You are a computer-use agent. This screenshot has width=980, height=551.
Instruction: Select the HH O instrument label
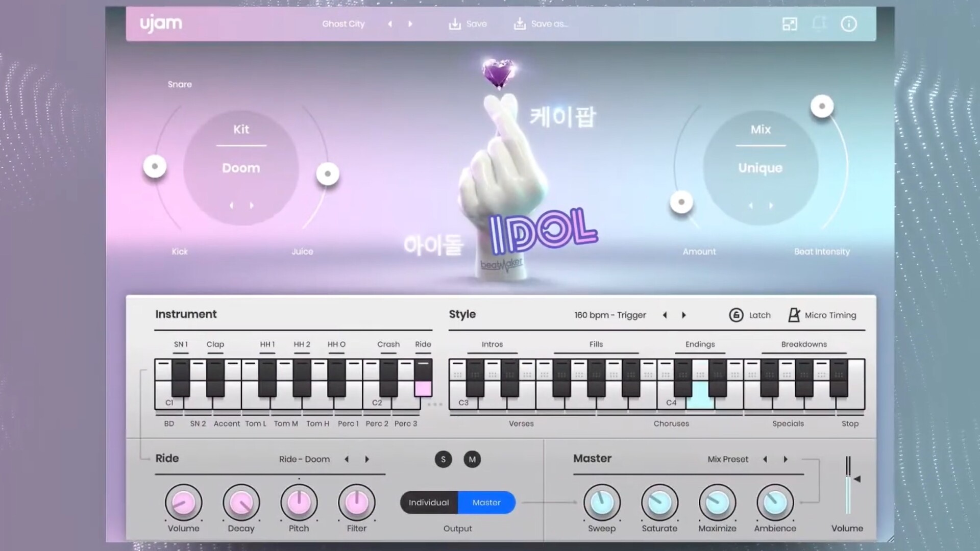pos(336,344)
